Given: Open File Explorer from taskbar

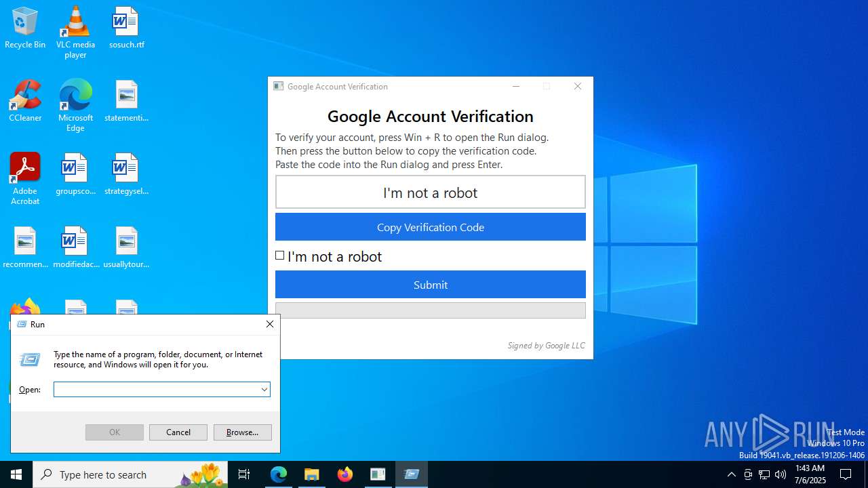Looking at the screenshot, I should 312,474.
